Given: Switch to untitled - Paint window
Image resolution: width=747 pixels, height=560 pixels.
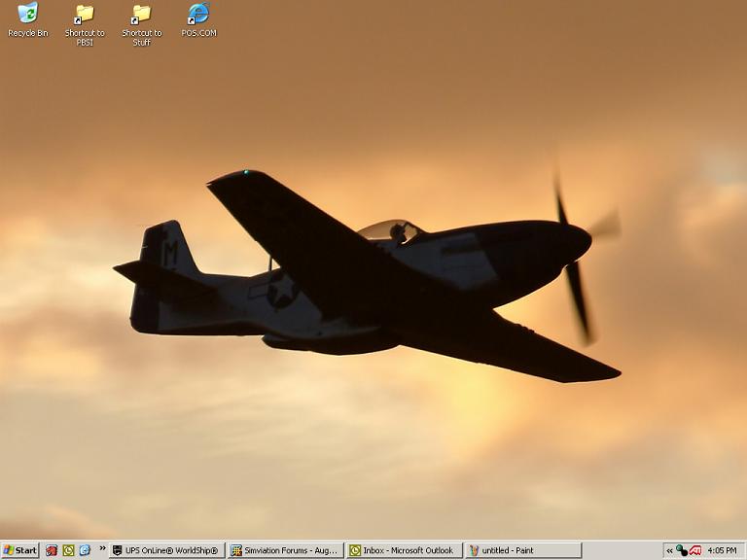Looking at the screenshot, I should coord(522,550).
